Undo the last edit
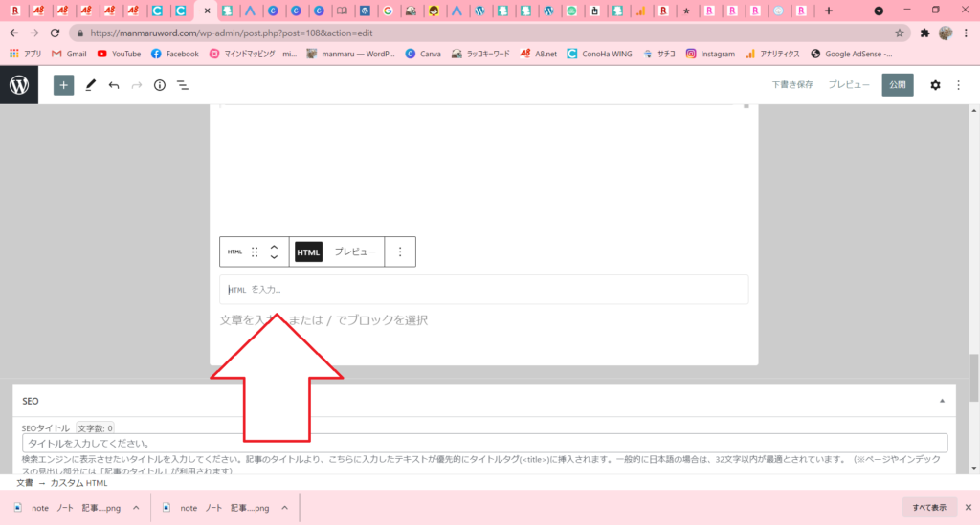Viewport: 980px width, 525px height. pos(113,85)
